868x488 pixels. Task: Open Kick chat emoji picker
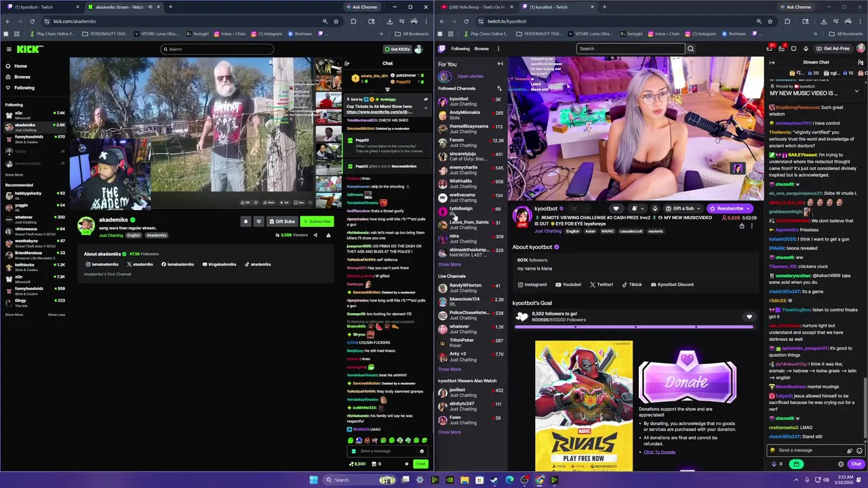[x=422, y=451]
